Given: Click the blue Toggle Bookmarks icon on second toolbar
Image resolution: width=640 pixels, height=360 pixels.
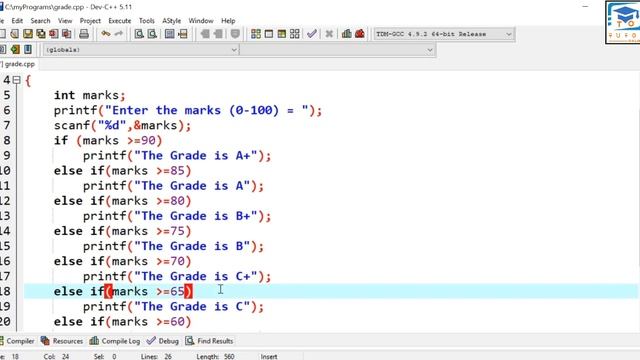Looking at the screenshot, I should 28,50.
